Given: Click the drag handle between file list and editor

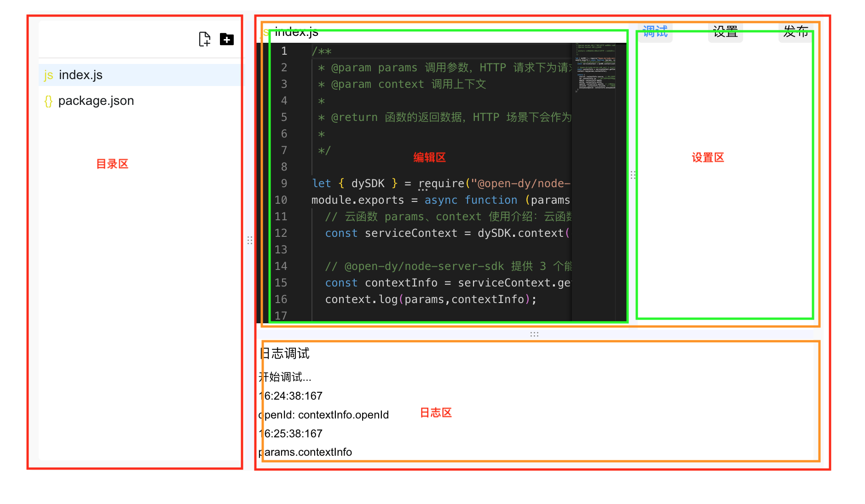Looking at the screenshot, I should (x=249, y=240).
